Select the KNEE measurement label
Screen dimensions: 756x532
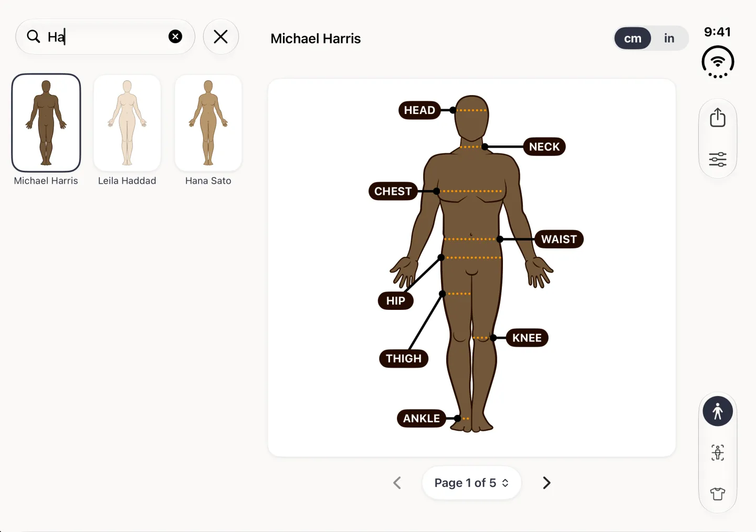tap(527, 338)
